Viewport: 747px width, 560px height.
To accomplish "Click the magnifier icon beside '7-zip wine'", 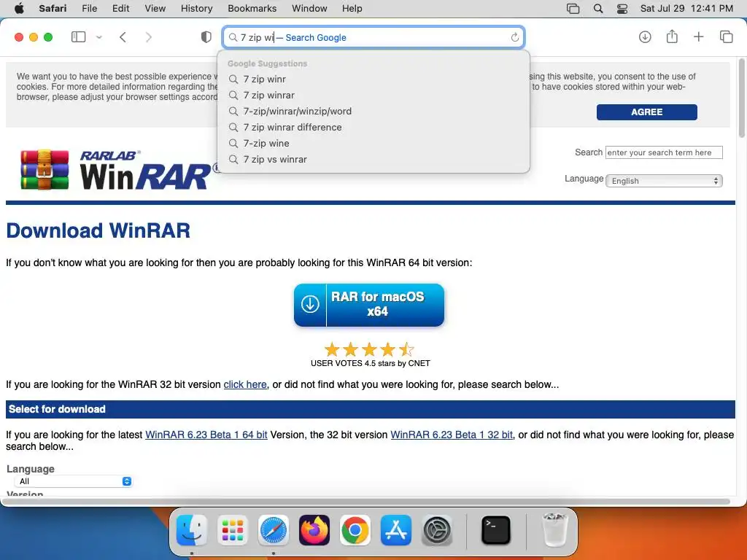I will tap(233, 144).
